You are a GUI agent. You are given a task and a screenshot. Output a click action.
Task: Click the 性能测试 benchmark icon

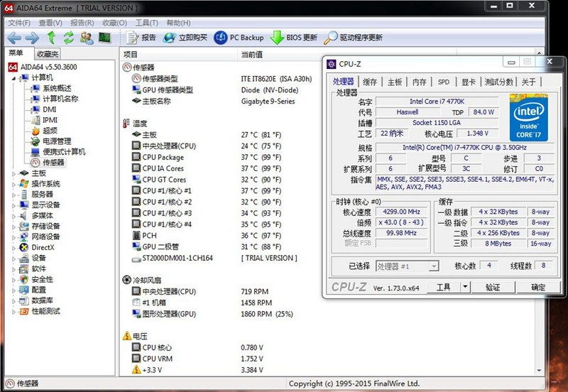[24, 311]
